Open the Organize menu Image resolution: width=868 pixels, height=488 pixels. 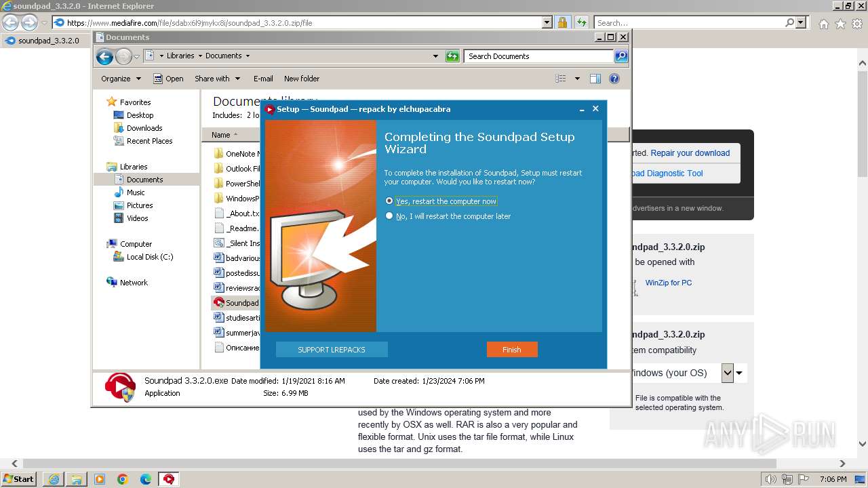point(121,79)
